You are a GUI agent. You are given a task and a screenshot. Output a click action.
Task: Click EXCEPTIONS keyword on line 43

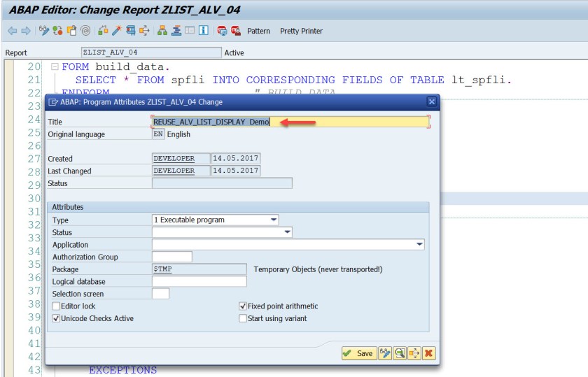123,370
